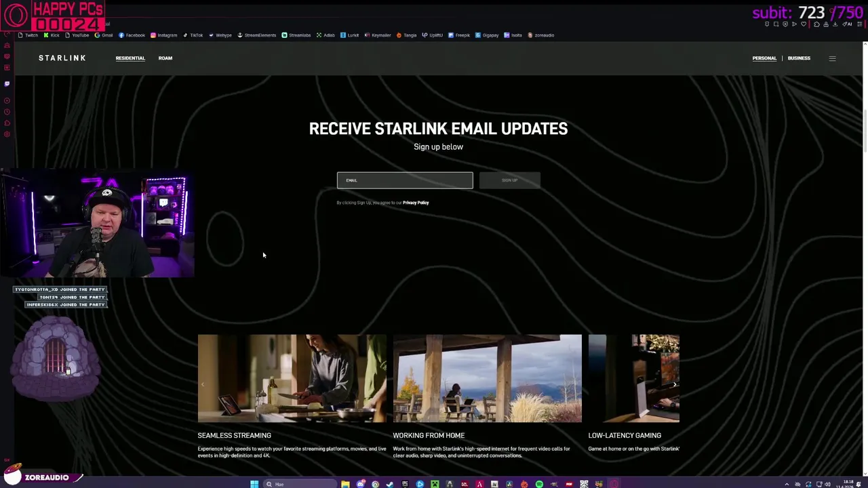Open the Gigapay bookmark
This screenshot has height=488, width=868.
488,35
